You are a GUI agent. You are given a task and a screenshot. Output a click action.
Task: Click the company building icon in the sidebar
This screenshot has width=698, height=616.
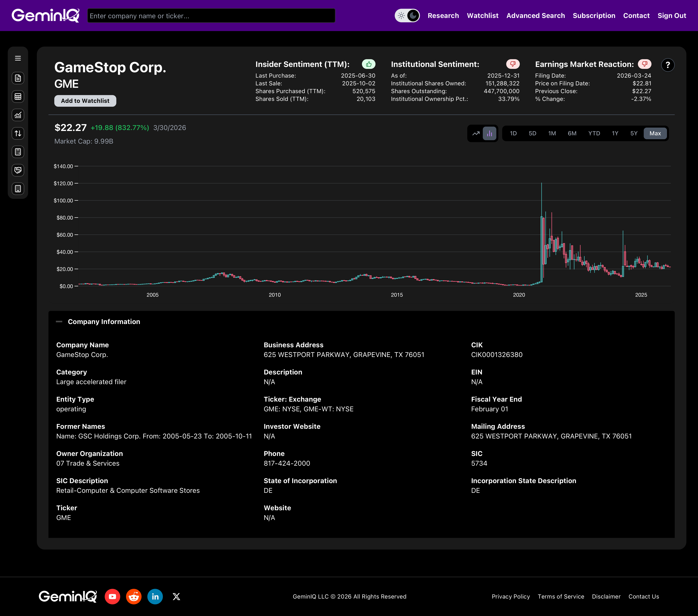(x=18, y=189)
